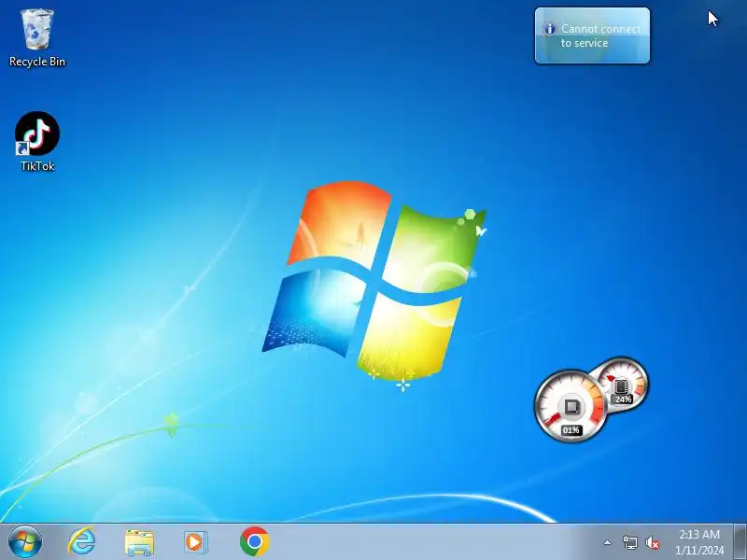Image resolution: width=747 pixels, height=560 pixels.
Task: Open the Recycle Bin desktop icon
Action: click(x=37, y=38)
